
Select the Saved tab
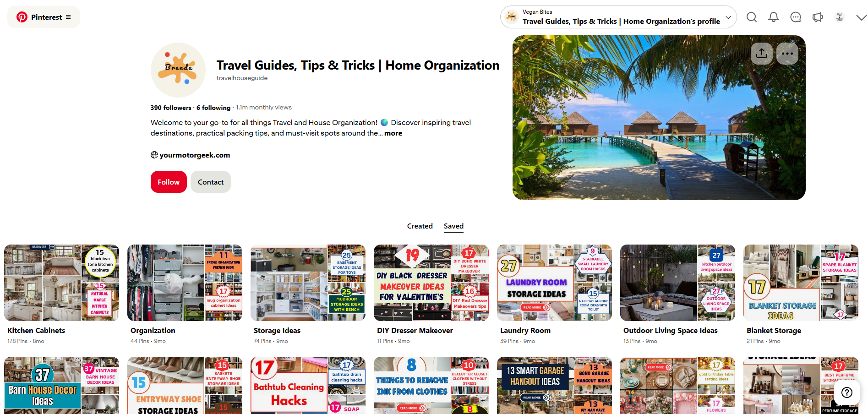coord(453,226)
